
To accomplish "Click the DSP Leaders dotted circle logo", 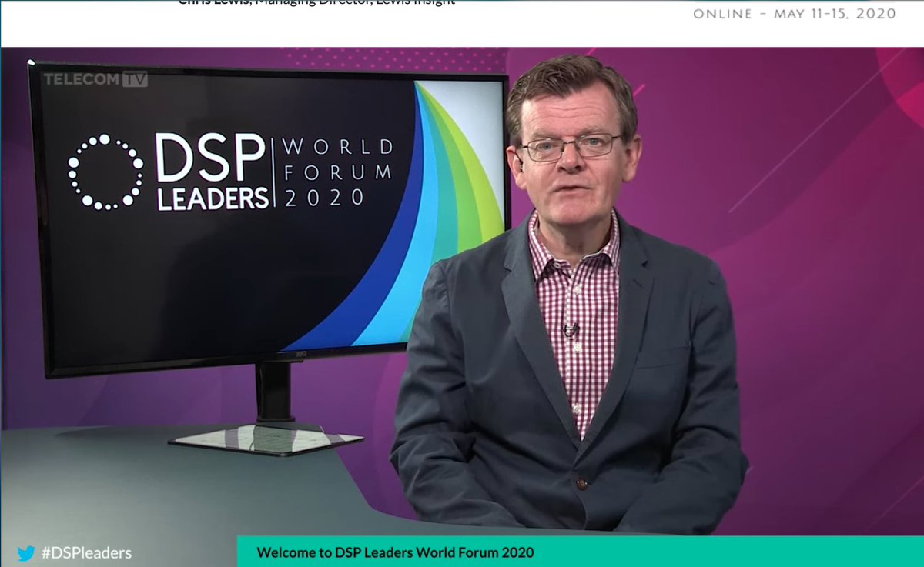I will pos(105,172).
